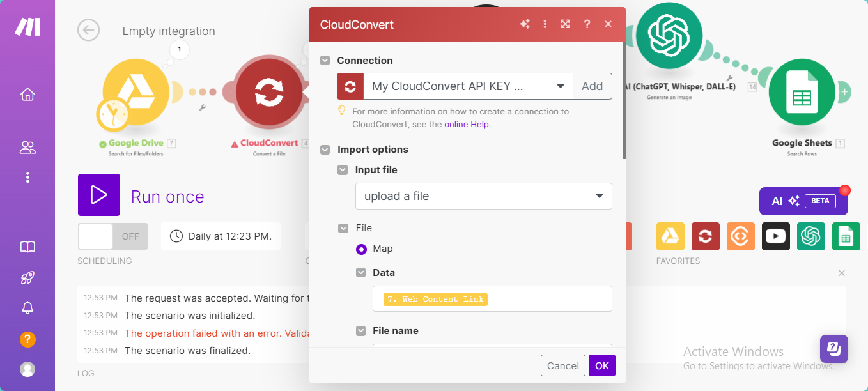Open the sidebar three-dot More menu
Screen dimensions: 868x391
pos(27,177)
